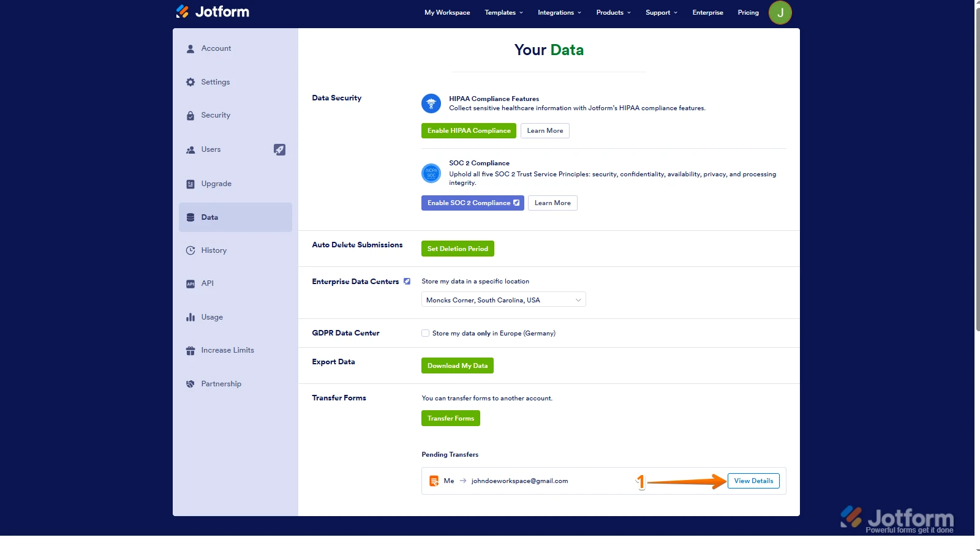Click Enable HIPAA Compliance button
This screenshot has height=551, width=980.
(x=469, y=131)
